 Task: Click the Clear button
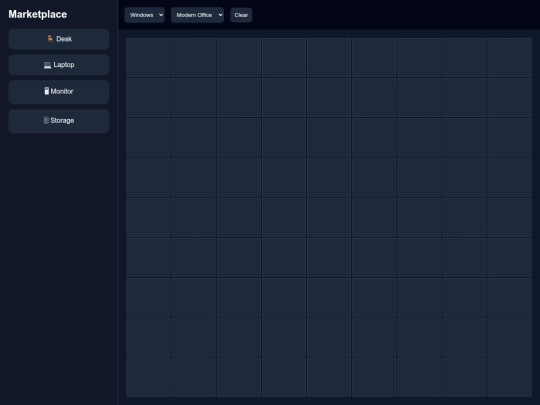[x=241, y=15]
